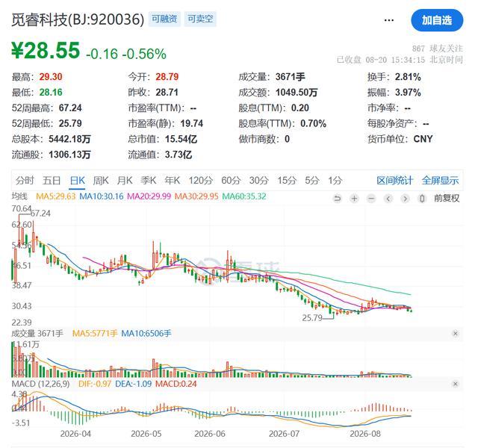Click the 流通股 value 1306.13万

coord(69,155)
